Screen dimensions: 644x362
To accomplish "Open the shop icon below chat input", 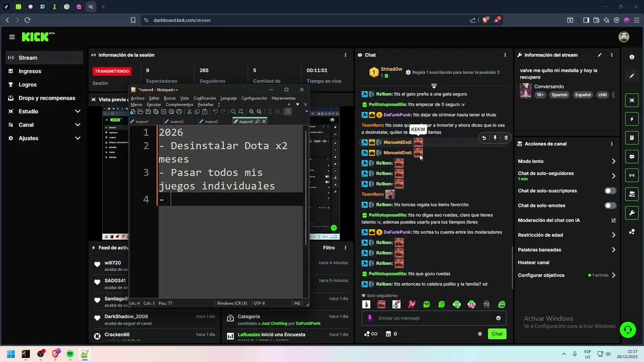I will pyautogui.click(x=388, y=334).
